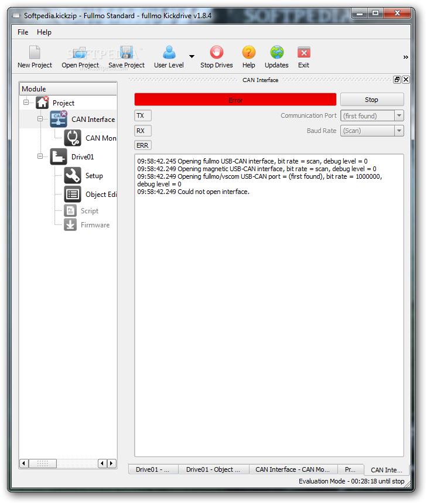Click the New Project toolbar icon
The height and width of the screenshot is (504, 427).
click(x=35, y=52)
